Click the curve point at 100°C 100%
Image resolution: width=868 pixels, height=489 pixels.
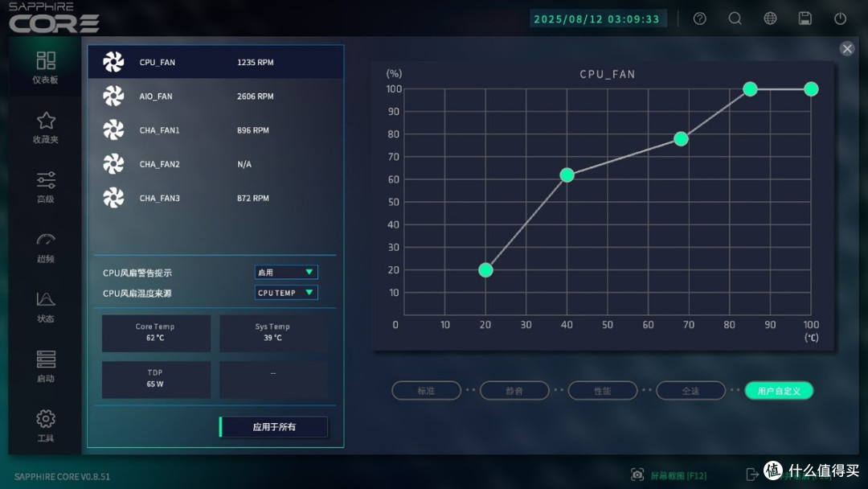[811, 89]
